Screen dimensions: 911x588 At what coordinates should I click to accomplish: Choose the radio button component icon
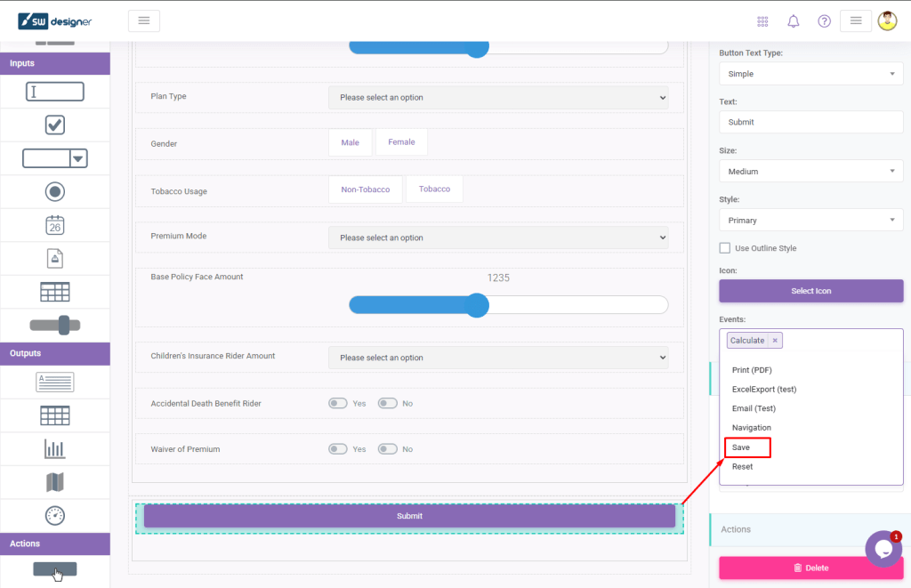[55, 191]
